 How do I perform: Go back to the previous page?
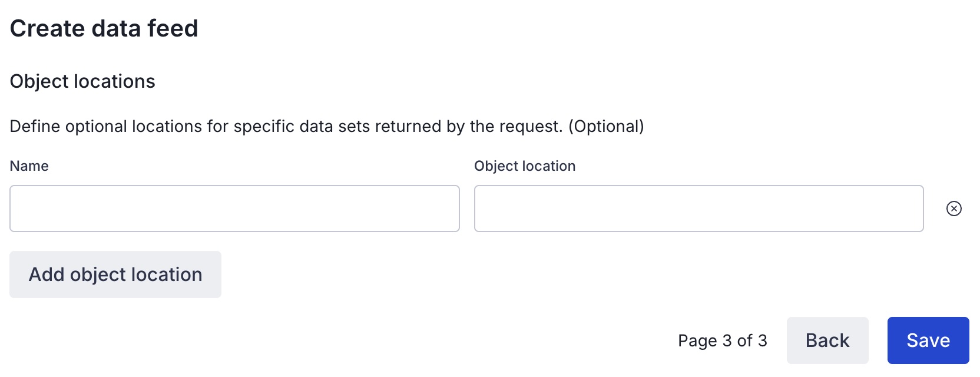827,340
